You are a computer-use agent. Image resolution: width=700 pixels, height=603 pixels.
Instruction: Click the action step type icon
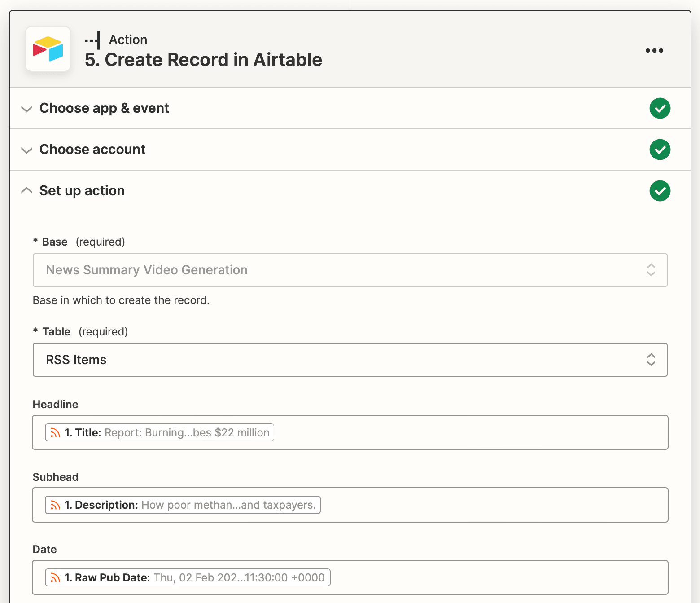pos(92,40)
